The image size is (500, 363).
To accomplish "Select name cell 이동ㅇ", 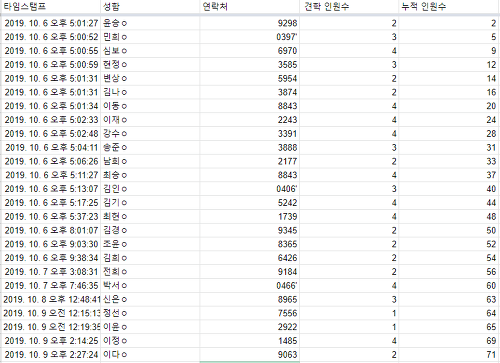I will pos(150,106).
